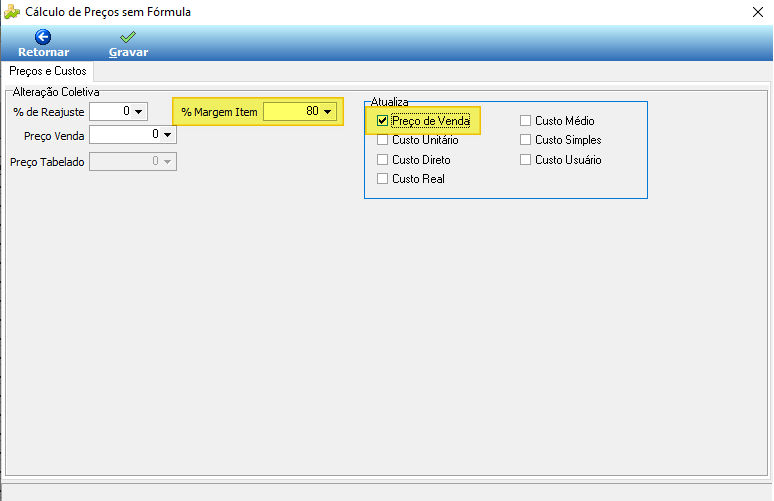Close the Cálculo de Preços window

pyautogui.click(x=758, y=12)
